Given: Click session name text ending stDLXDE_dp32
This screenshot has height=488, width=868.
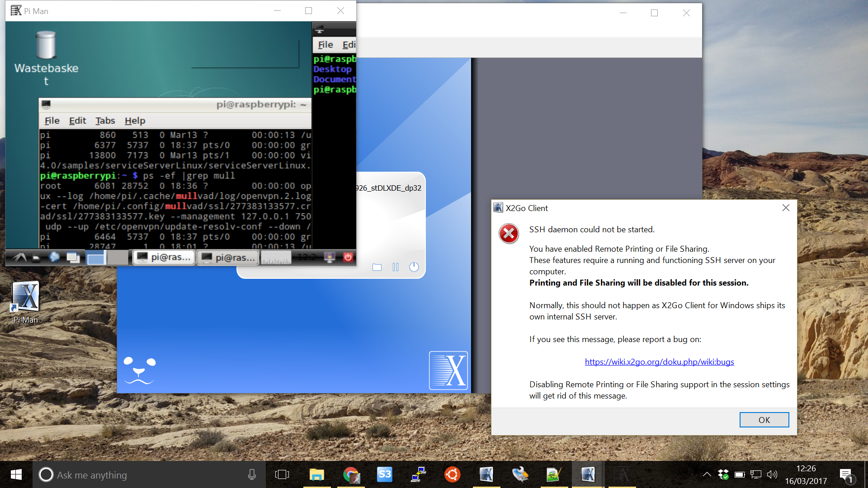Looking at the screenshot, I should pyautogui.click(x=389, y=188).
